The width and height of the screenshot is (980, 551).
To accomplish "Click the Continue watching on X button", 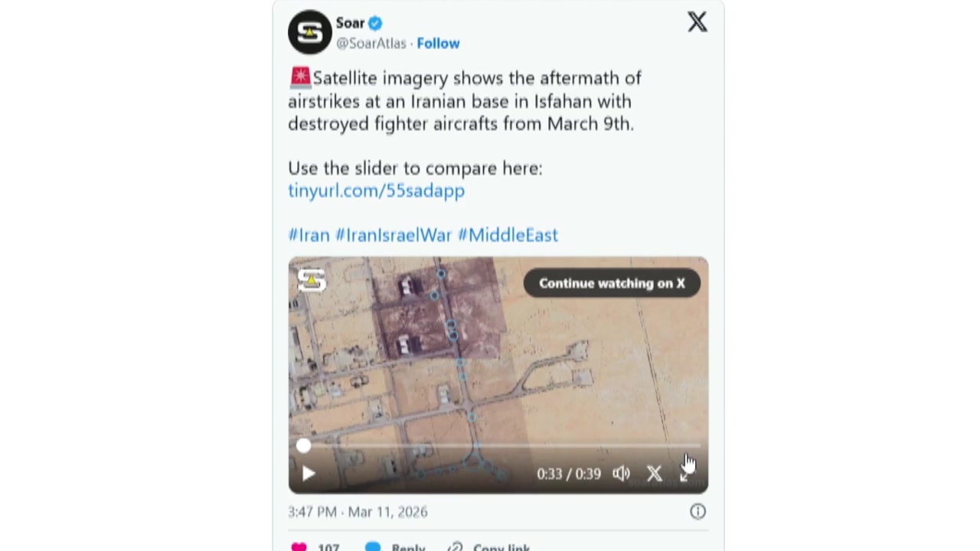I will point(611,283).
